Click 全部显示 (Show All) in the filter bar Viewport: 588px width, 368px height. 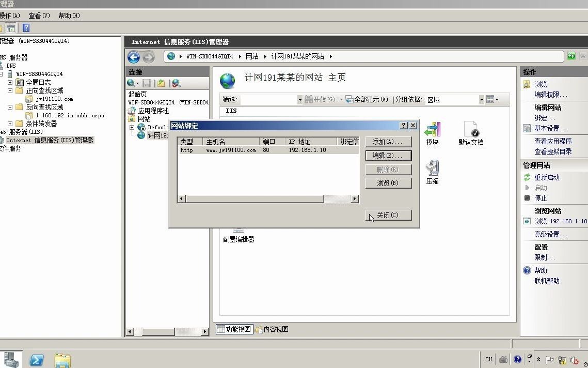367,100
